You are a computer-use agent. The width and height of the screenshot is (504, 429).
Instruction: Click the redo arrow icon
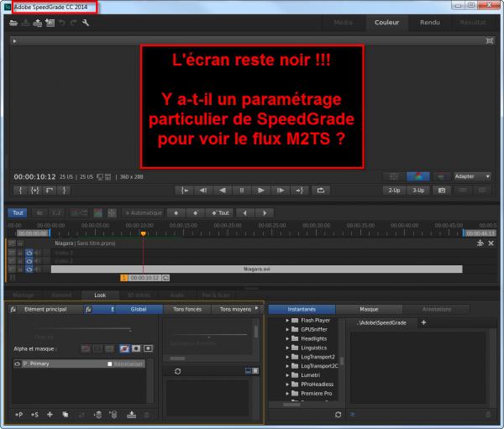(x=74, y=23)
